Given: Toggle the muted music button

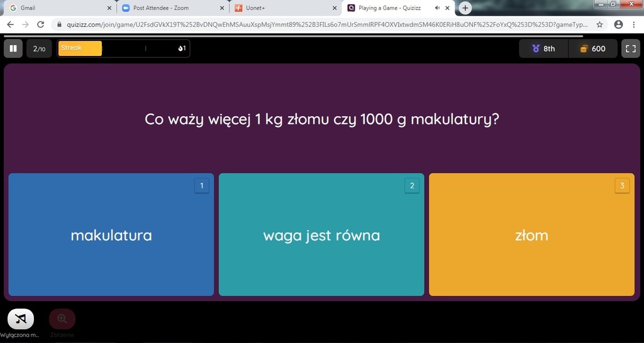Looking at the screenshot, I should pyautogui.click(x=21, y=319).
